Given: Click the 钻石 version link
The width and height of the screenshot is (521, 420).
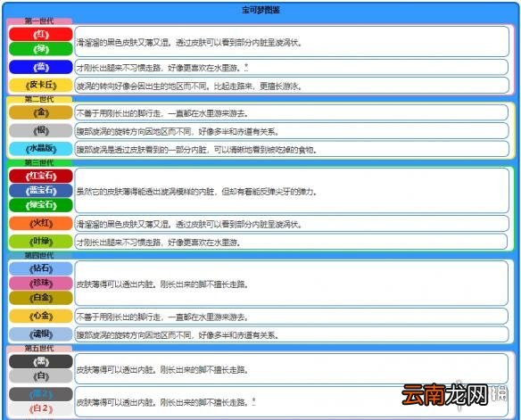Looking at the screenshot, I should click(x=41, y=268).
